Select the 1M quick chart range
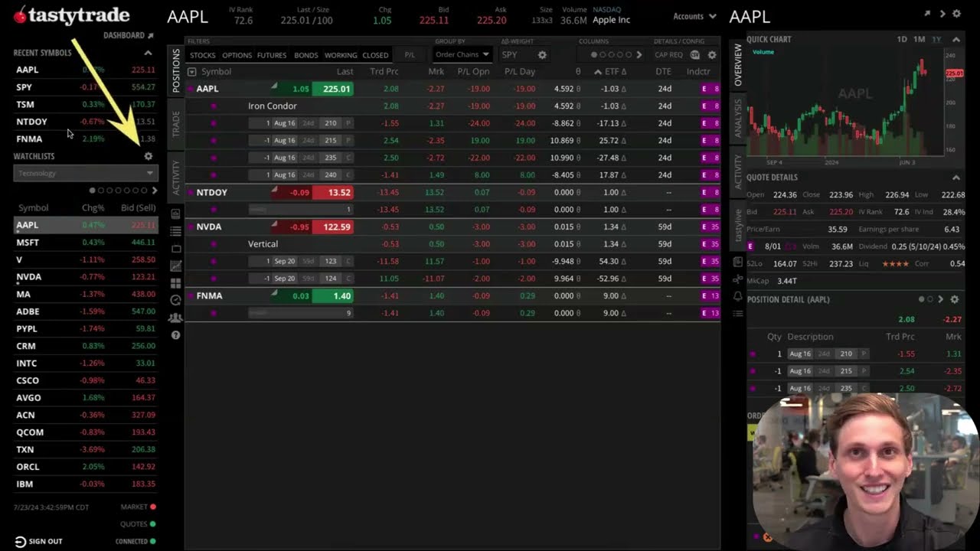This screenshot has height=551, width=980. (920, 39)
